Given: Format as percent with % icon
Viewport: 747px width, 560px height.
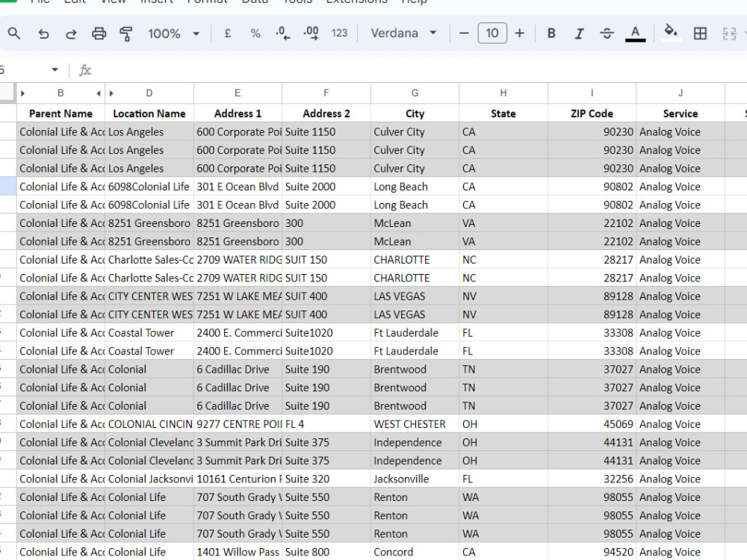Looking at the screenshot, I should (255, 34).
